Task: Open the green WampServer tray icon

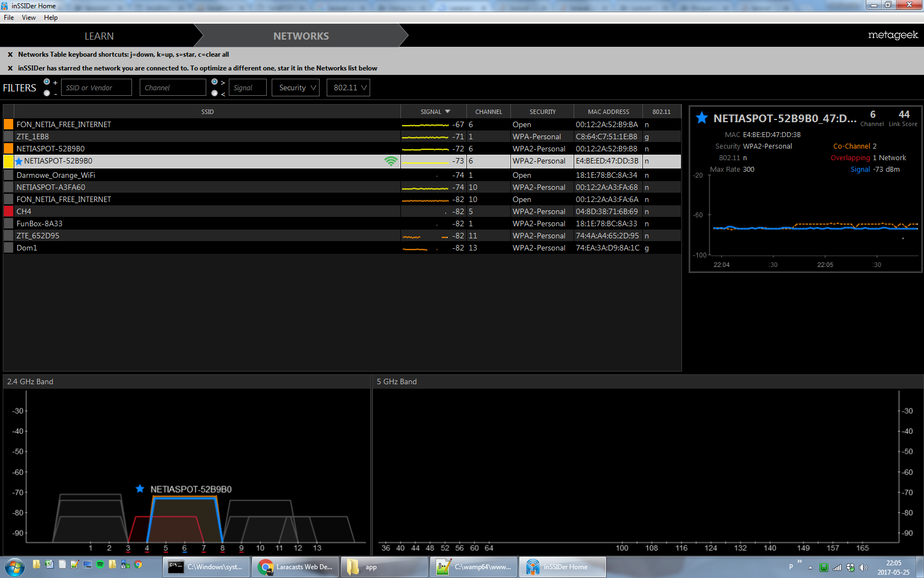Action: click(x=823, y=568)
